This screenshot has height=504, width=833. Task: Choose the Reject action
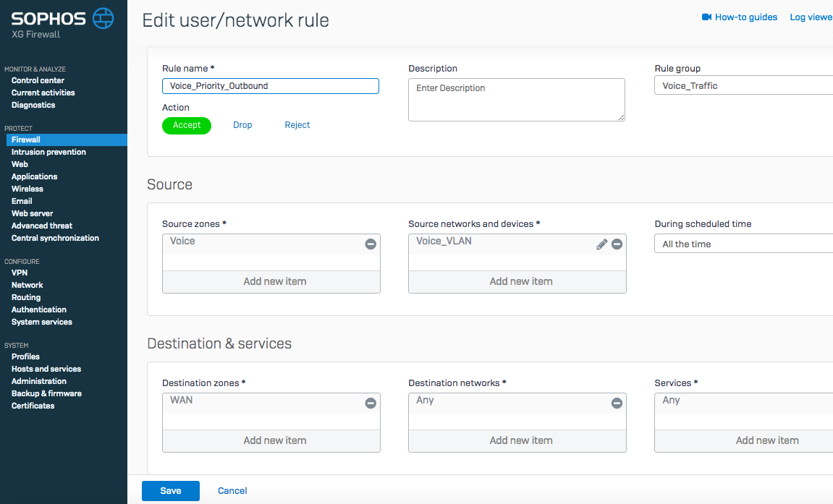[297, 125]
